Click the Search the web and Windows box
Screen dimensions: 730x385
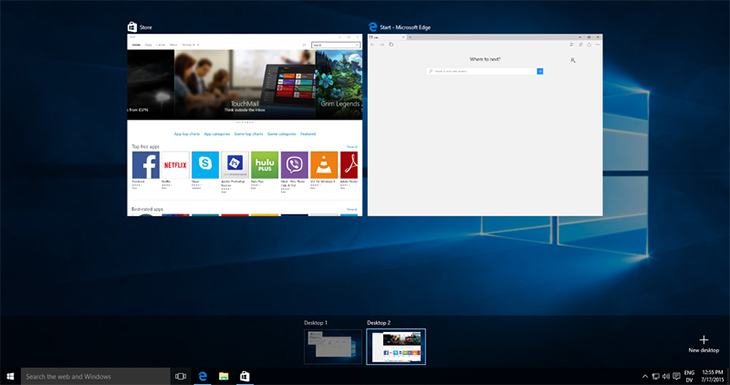[95, 376]
